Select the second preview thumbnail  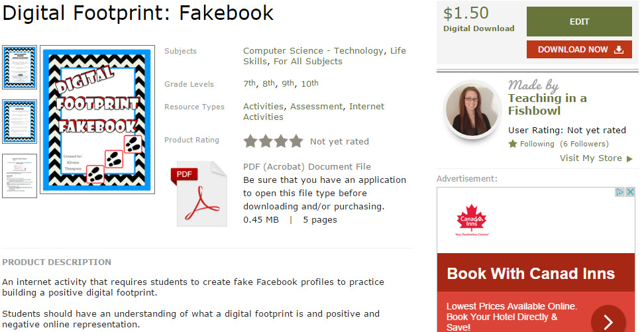(20, 122)
